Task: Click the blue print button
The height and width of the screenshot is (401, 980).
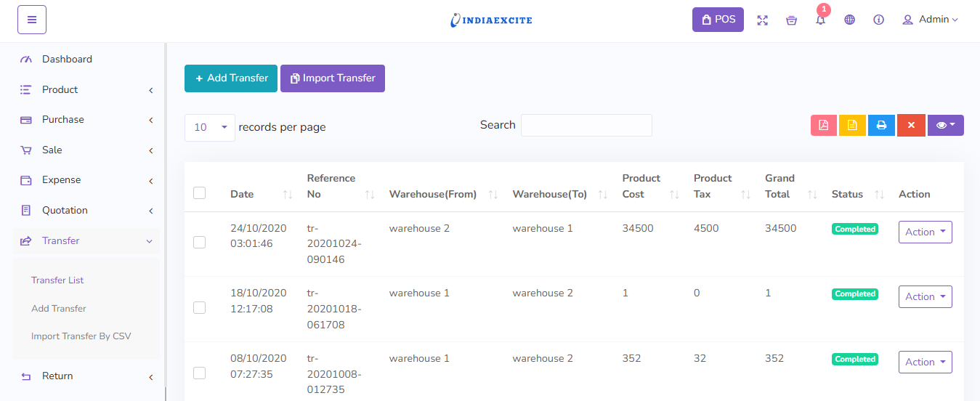Action: pyautogui.click(x=881, y=126)
